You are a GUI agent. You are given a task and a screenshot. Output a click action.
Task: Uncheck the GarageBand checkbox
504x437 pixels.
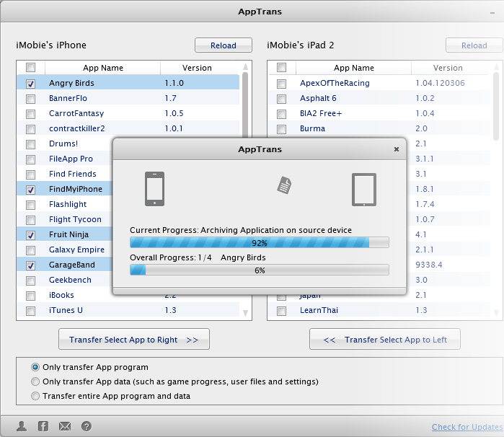(30, 265)
